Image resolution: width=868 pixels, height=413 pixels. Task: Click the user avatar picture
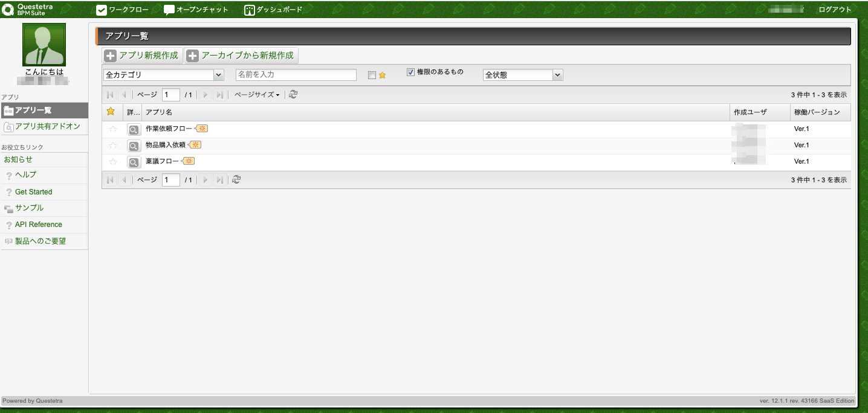[44, 45]
